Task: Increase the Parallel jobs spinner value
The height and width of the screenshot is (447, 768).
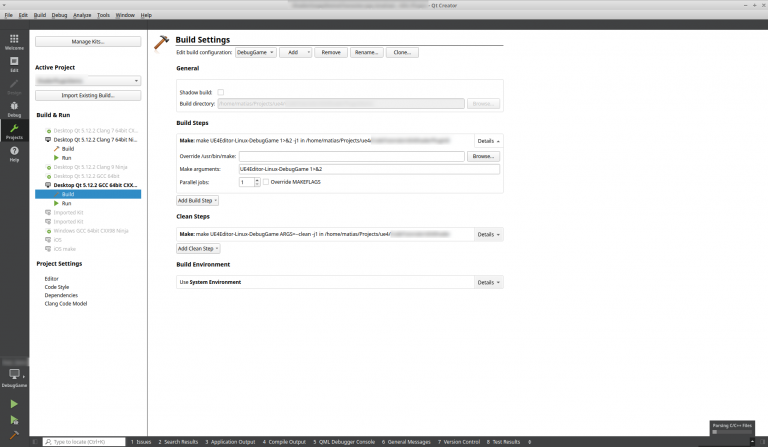Action: pyautogui.click(x=257, y=180)
